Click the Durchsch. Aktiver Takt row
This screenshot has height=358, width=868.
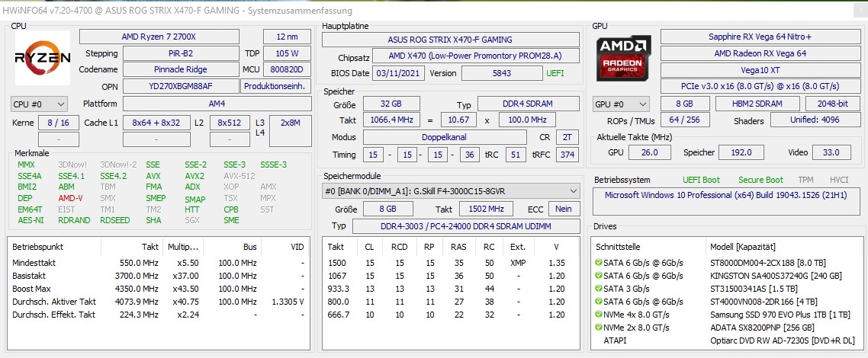coord(159,302)
